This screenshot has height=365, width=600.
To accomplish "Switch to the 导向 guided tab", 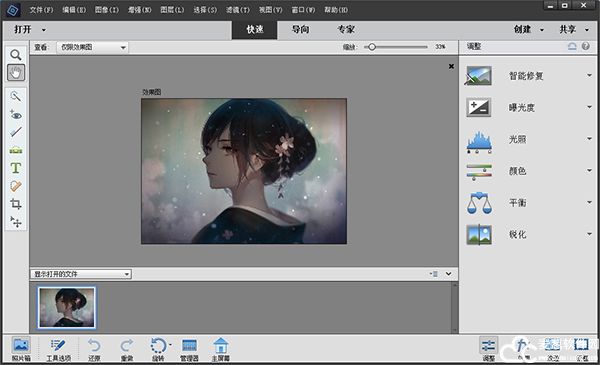I will pyautogui.click(x=300, y=29).
